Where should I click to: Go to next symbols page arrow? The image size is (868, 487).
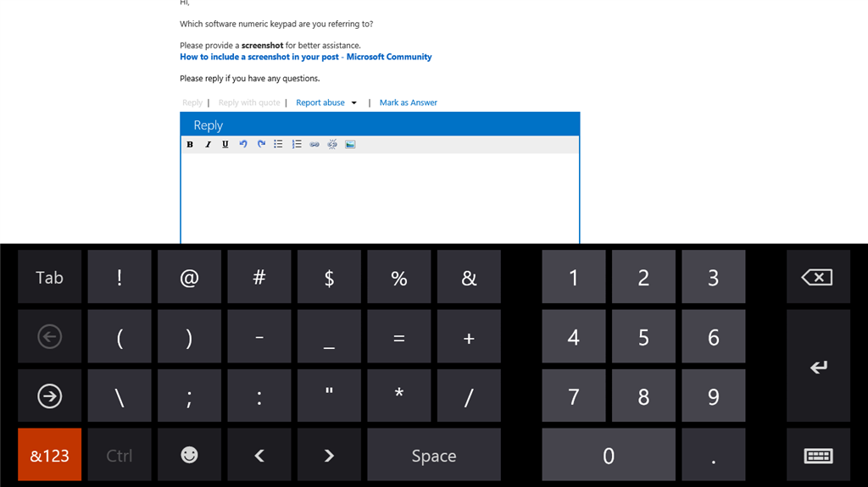49,396
